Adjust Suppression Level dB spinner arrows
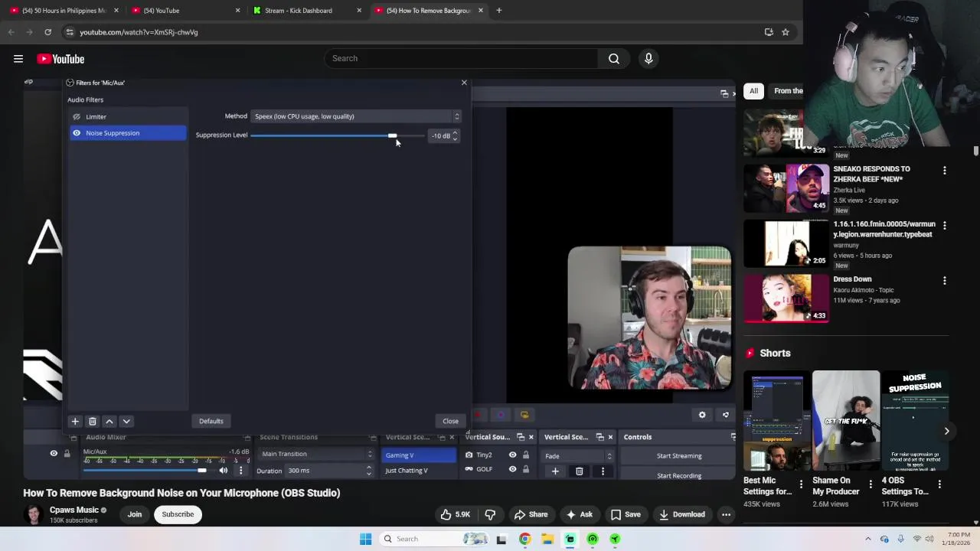 [455, 135]
